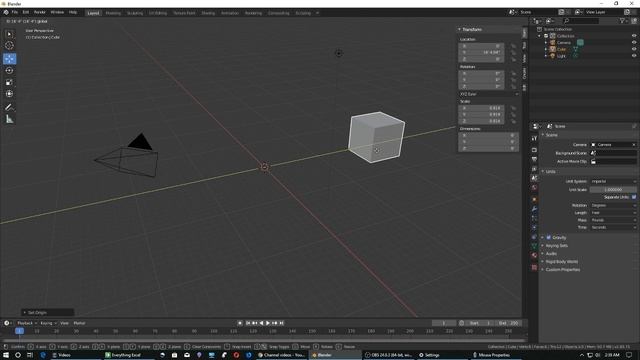Open the World properties tab
The image size is (640, 360).
coord(534,188)
